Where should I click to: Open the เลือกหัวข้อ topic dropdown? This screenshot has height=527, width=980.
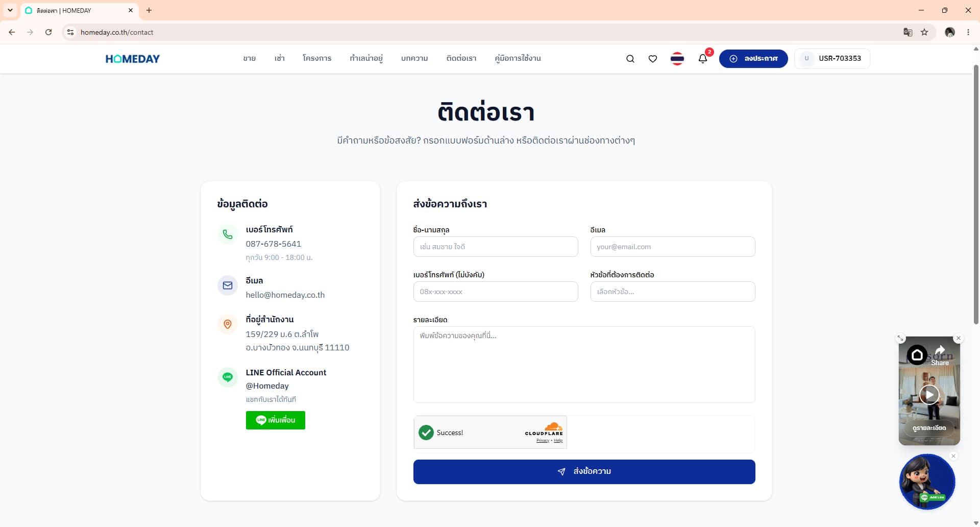point(673,292)
